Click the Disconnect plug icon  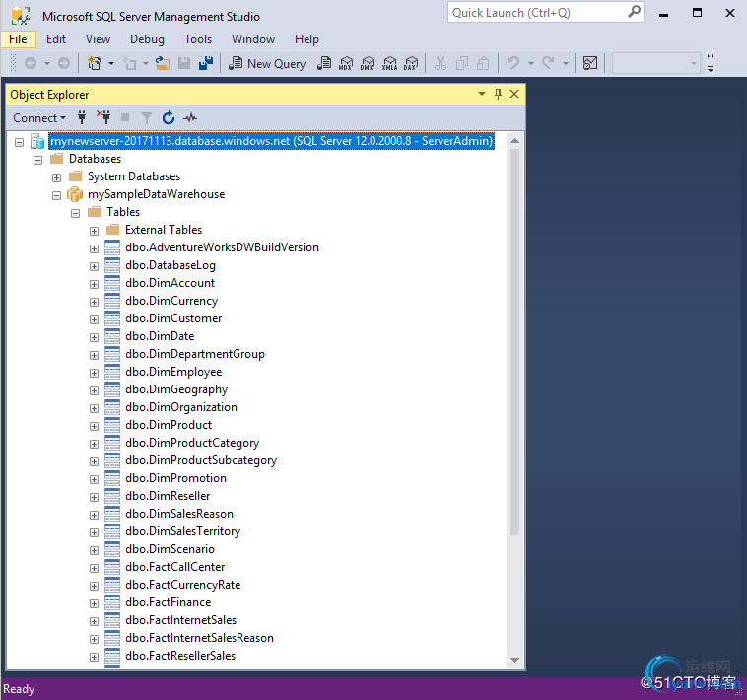coord(103,117)
